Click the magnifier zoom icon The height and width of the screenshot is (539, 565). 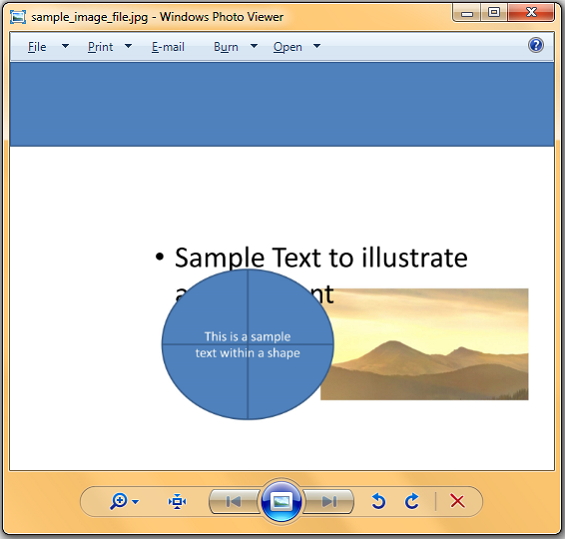tap(119, 501)
